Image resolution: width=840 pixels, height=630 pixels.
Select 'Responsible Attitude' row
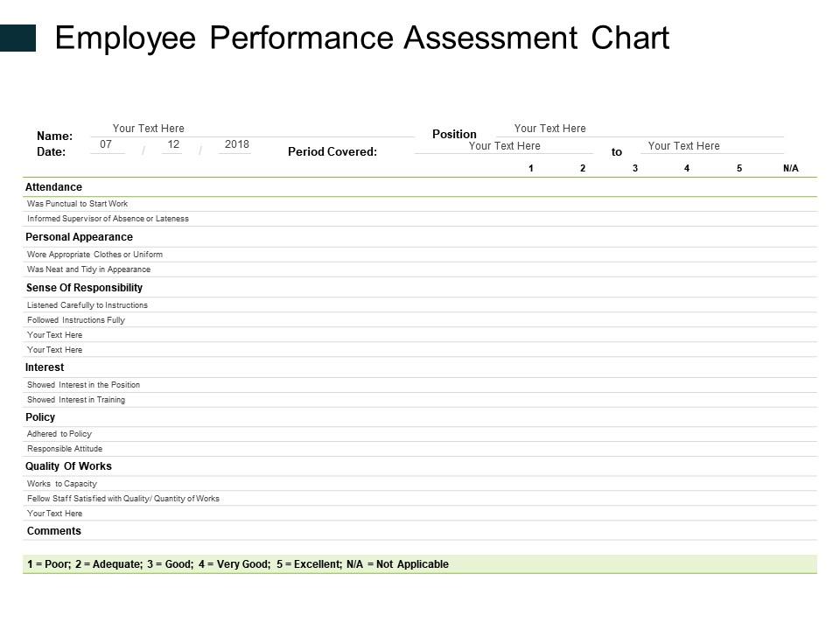(420, 449)
